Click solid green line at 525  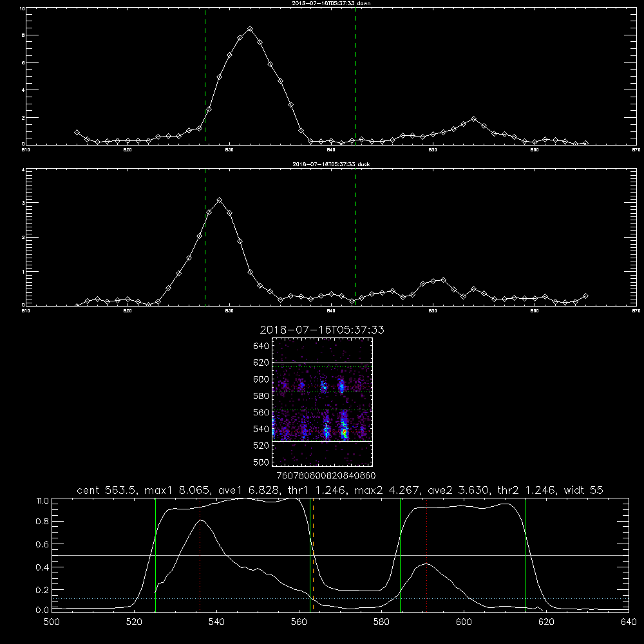pos(155,555)
